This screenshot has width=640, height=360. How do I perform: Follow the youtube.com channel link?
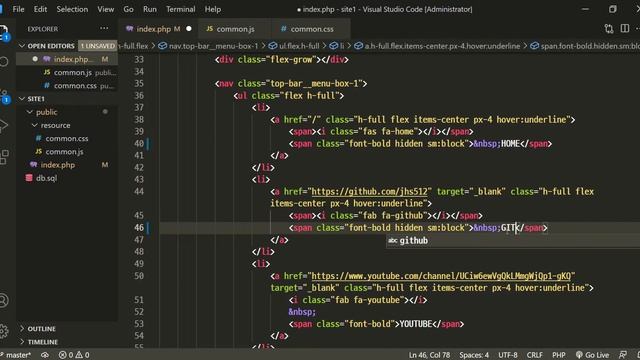[x=441, y=276]
